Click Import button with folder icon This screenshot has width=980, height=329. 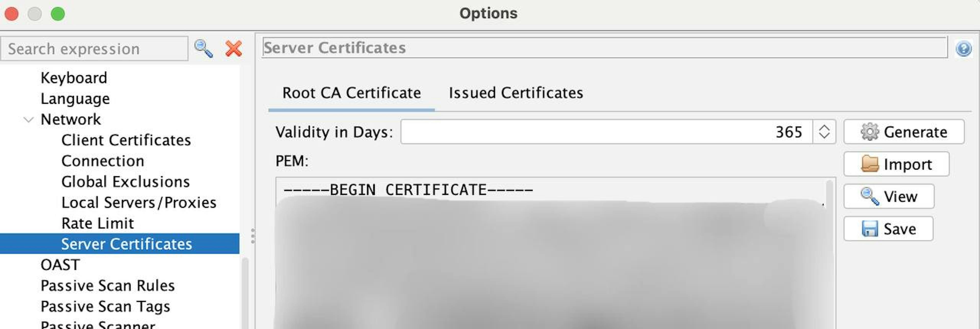click(x=896, y=164)
